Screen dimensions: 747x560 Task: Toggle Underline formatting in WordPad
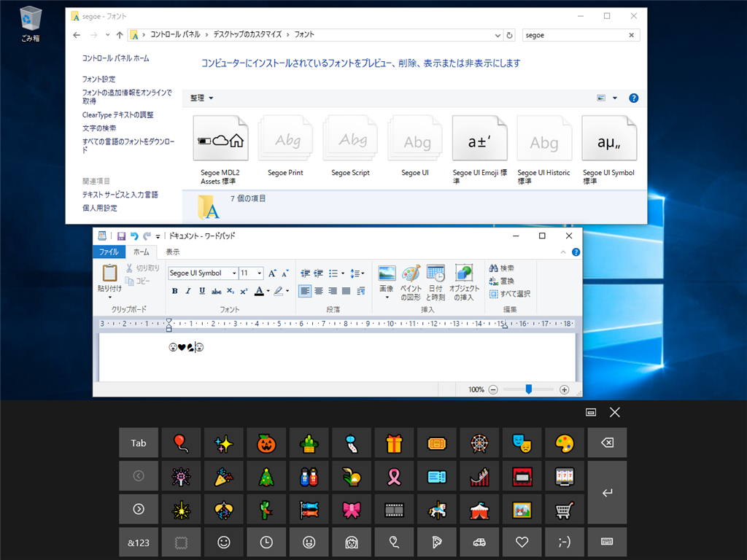(x=202, y=291)
